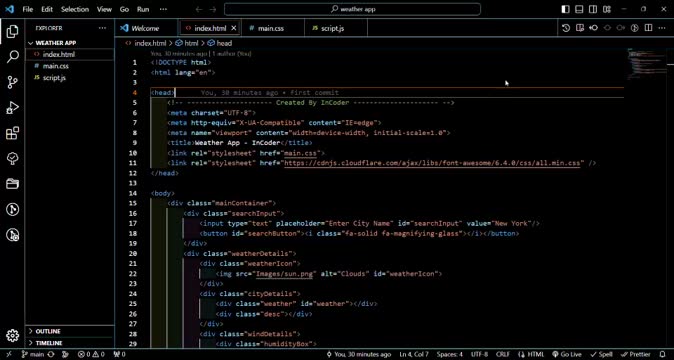Expand the OUTLINE section
Image resolution: width=674 pixels, height=360 pixels.
[70, 331]
